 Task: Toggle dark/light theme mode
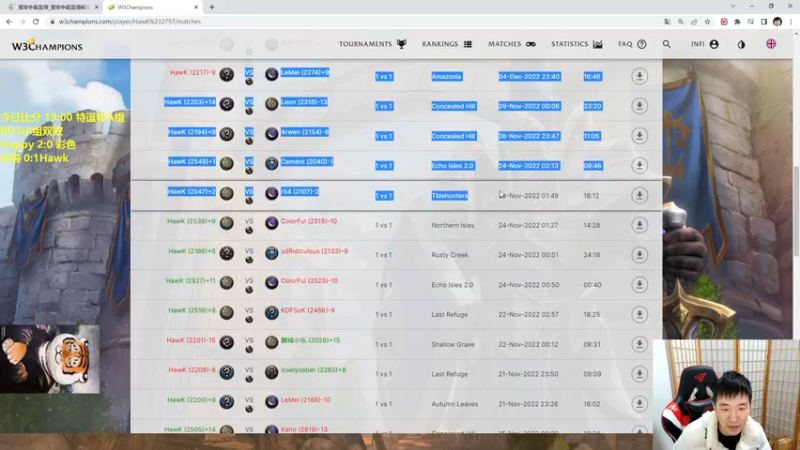point(741,44)
